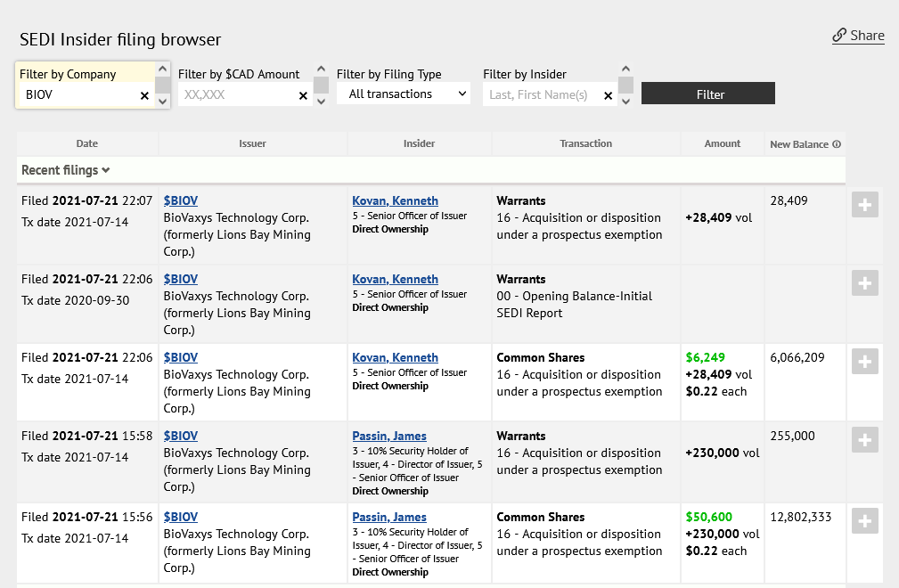899x588 pixels.
Task: Expand the Passin Warrants +230,000 row
Action: (864, 440)
